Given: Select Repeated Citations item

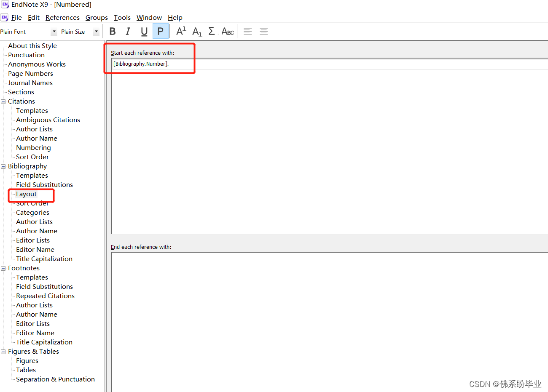Looking at the screenshot, I should [45, 296].
